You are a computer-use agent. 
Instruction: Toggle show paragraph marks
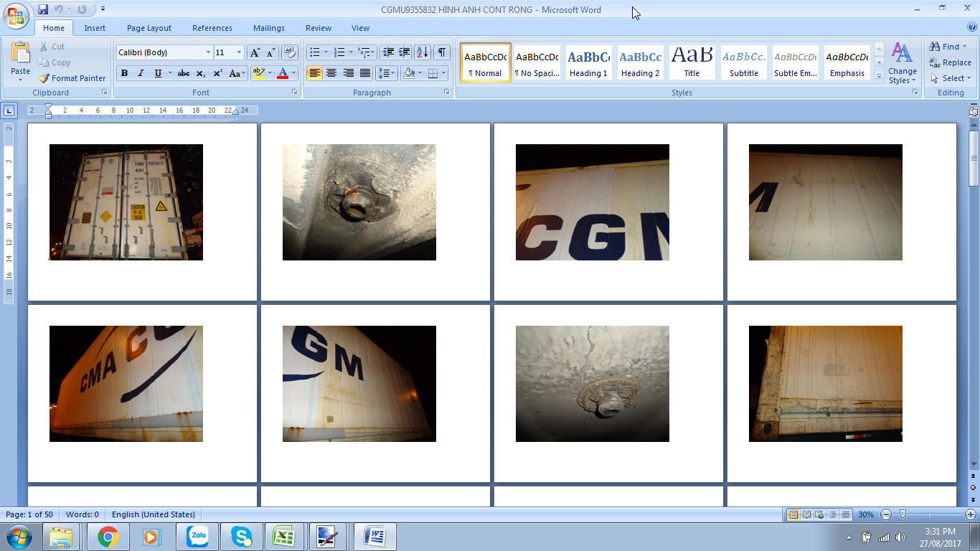pos(442,52)
